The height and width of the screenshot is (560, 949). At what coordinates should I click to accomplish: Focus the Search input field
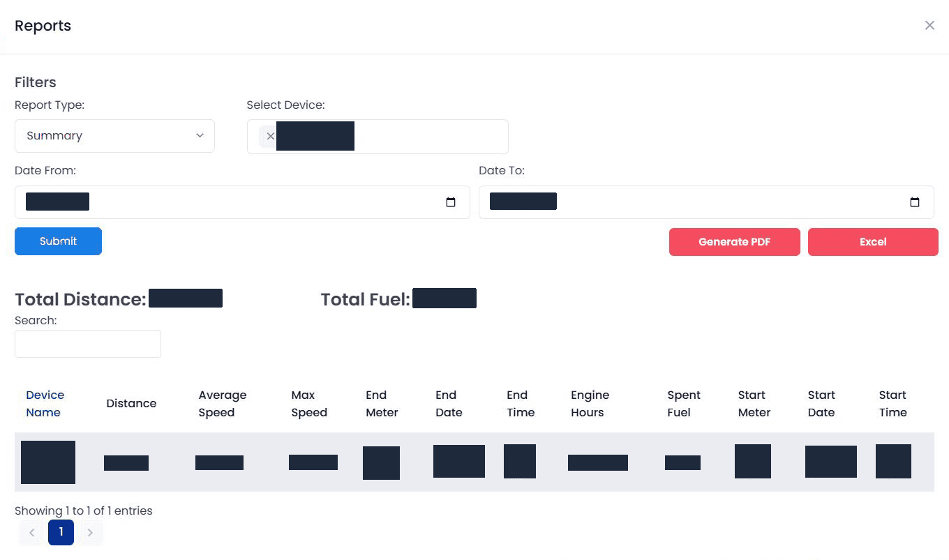88,344
